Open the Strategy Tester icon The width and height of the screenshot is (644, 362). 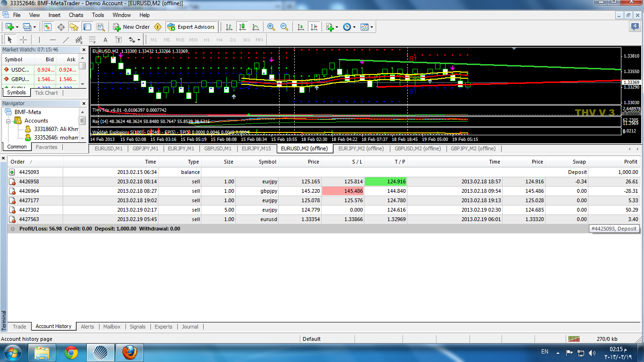click(x=100, y=27)
